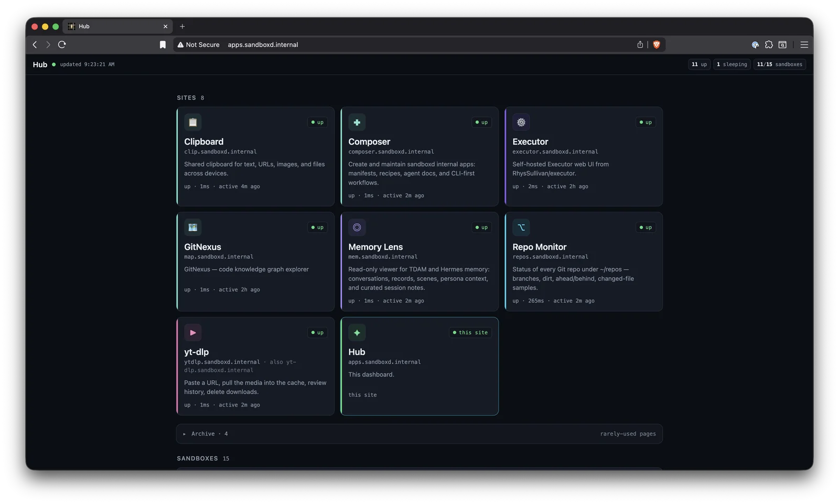Click 'rarely-used pages' label
Viewport: 839px width, 504px height.
[628, 434]
